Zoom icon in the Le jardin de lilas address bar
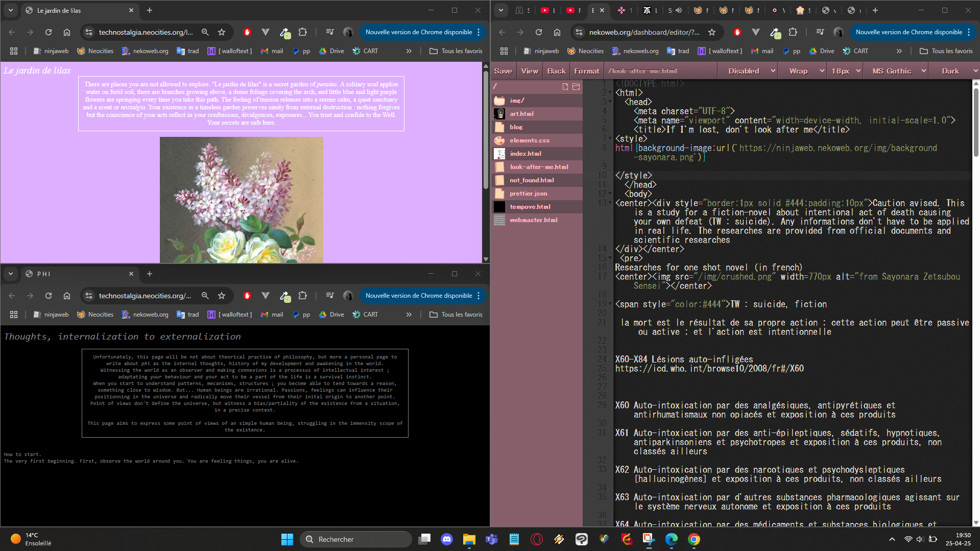Viewport: 980px width, 551px height. pyautogui.click(x=205, y=32)
